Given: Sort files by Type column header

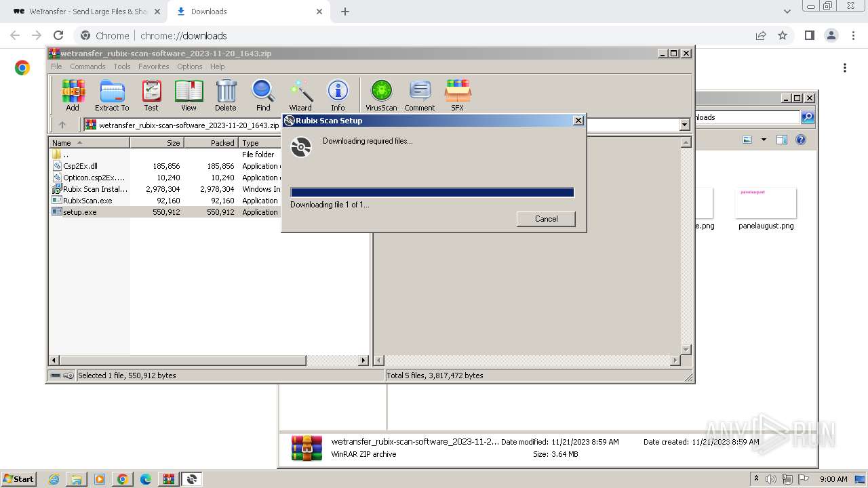Looking at the screenshot, I should pyautogui.click(x=260, y=143).
